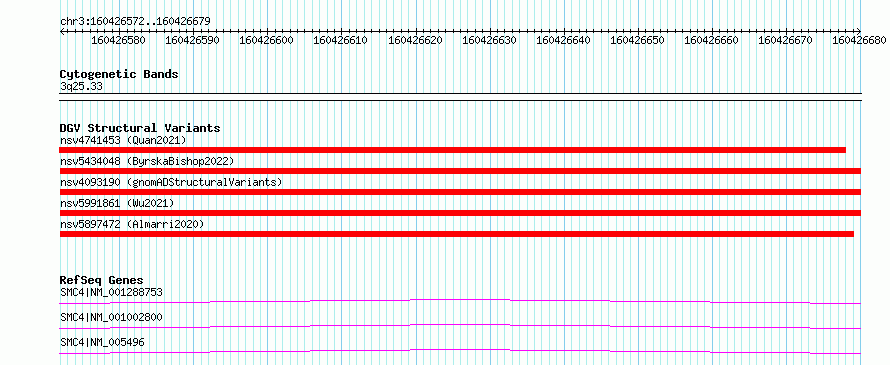Open variant nsv5991861 (Wu2021) label
This screenshot has width=890, height=365.
click(117, 203)
